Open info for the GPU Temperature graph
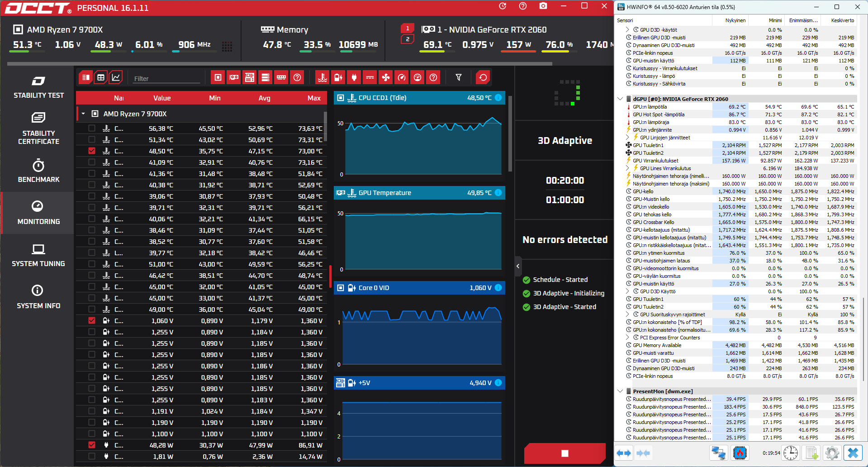This screenshot has height=467, width=868. (498, 193)
